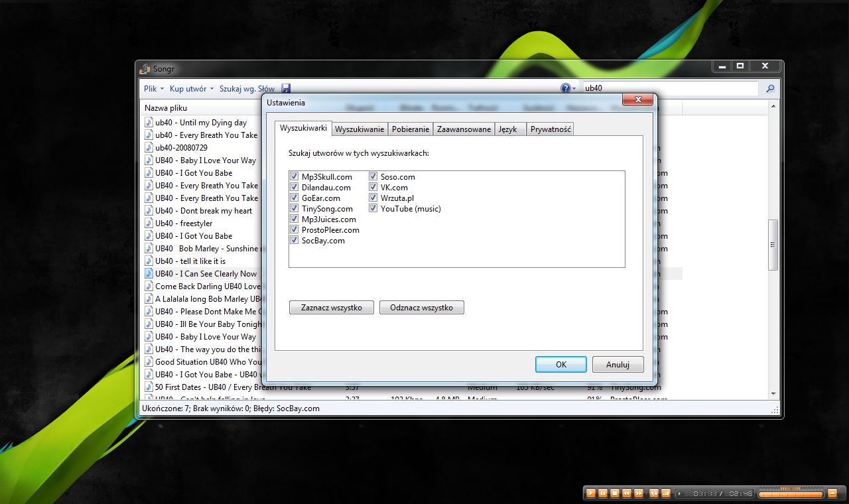
Task: Open dropdown arrow next to help icon
Action: [574, 89]
